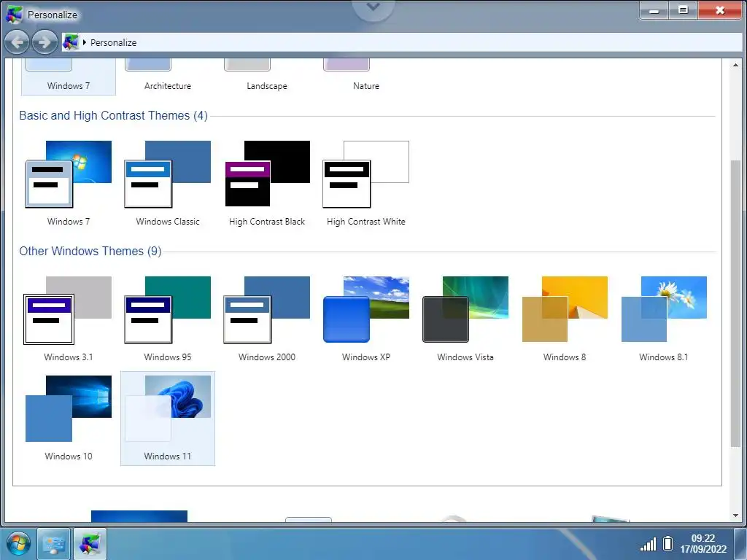Open the Start menu orb
The width and height of the screenshot is (747, 560).
pos(18,544)
